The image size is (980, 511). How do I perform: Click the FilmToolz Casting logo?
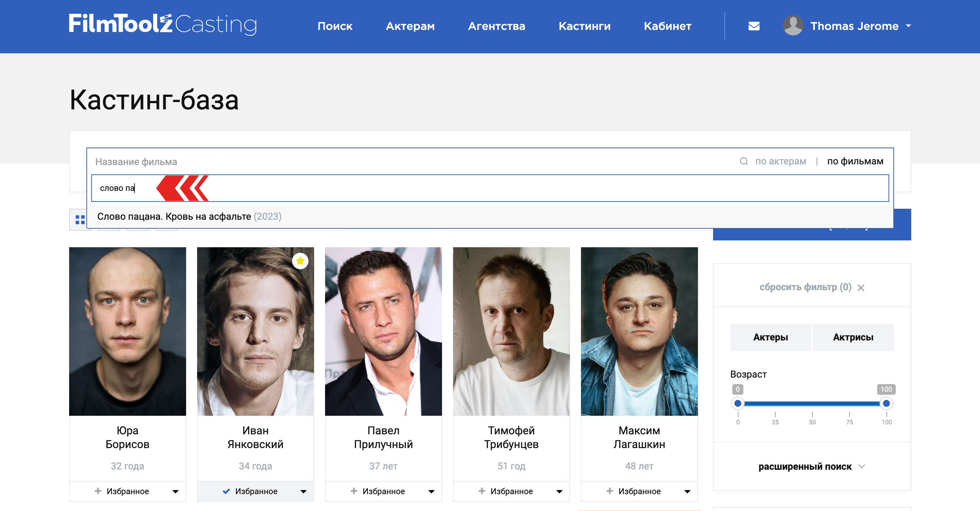coord(163,24)
